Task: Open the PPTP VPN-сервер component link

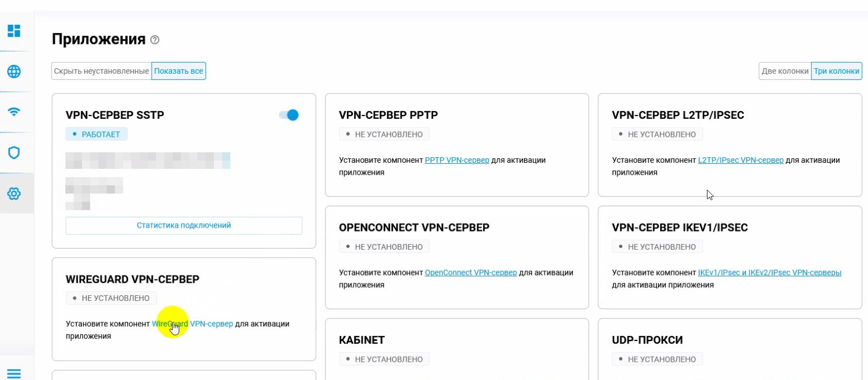Action: click(457, 160)
